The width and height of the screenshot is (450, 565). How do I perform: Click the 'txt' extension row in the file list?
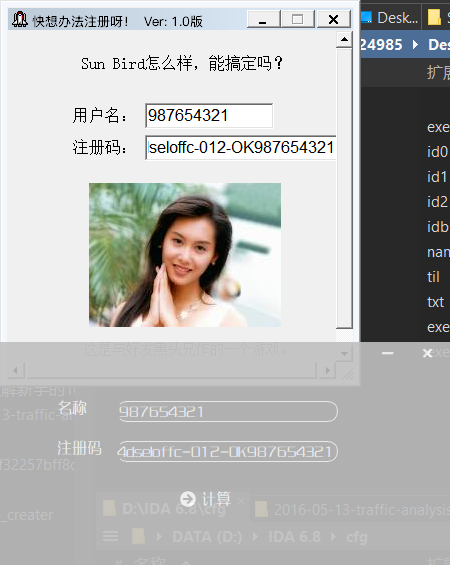coord(436,302)
